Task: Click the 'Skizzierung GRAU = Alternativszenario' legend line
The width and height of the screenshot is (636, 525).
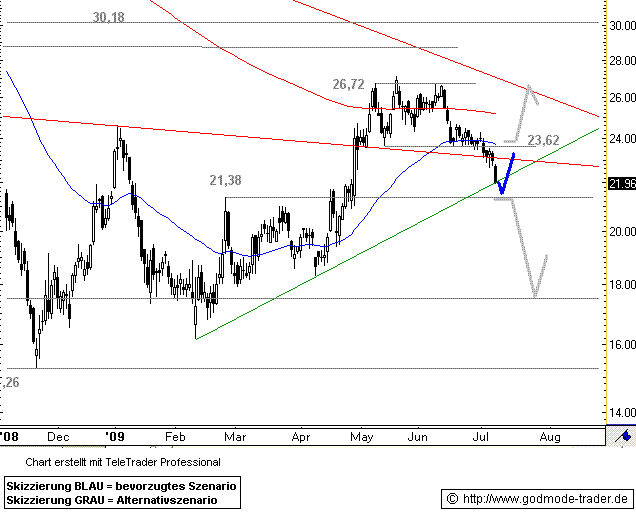Action: tap(112, 500)
